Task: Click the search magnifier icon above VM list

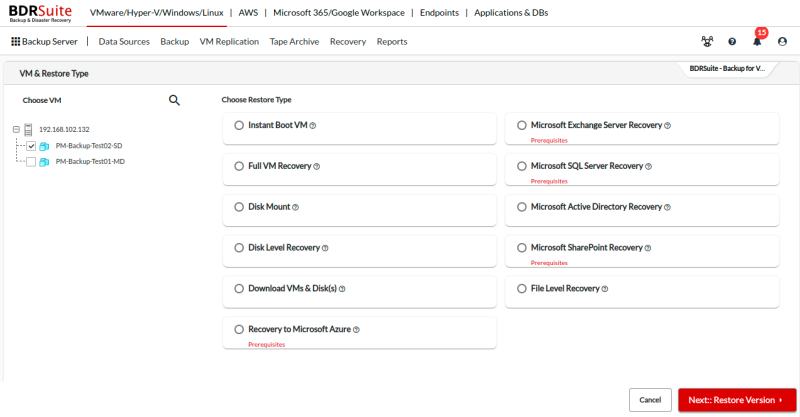Action: [x=174, y=100]
